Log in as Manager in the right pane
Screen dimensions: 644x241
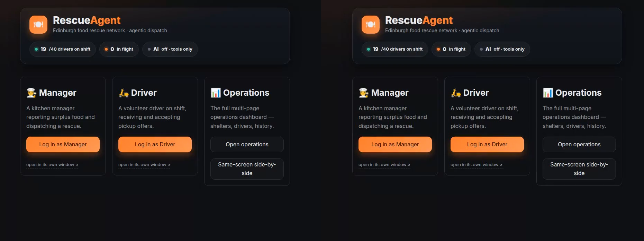pos(395,144)
